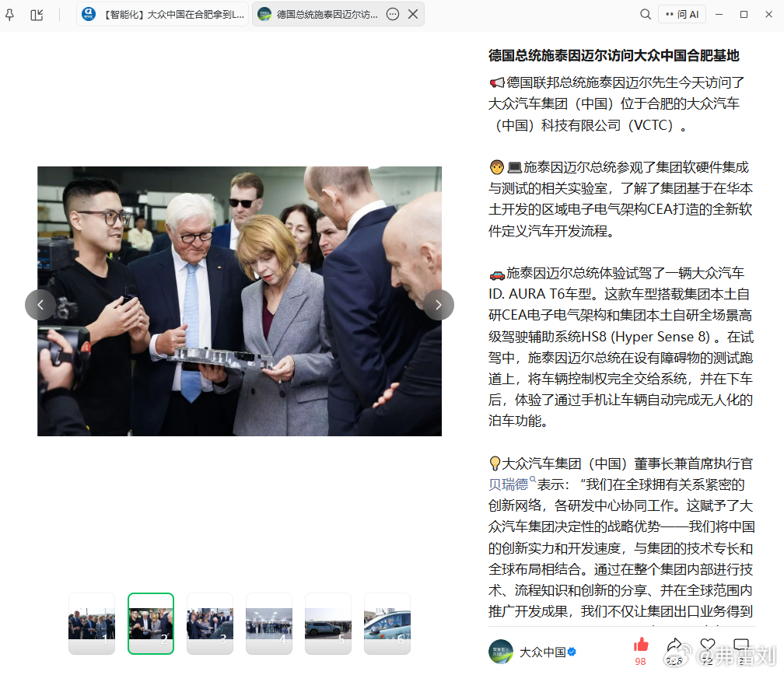Pin the window with the pushpin icon

9,15
